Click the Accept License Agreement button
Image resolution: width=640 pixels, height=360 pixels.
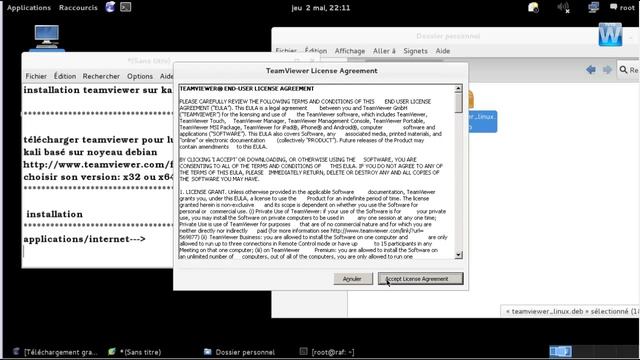tap(420, 279)
